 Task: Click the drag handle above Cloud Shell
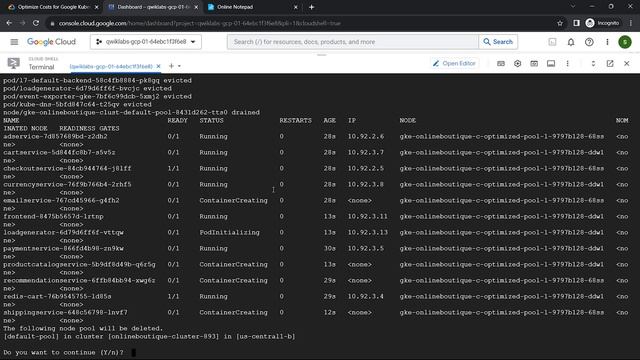322,55
